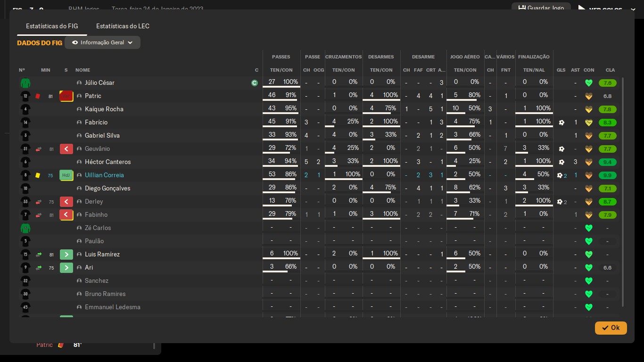Image resolution: width=644 pixels, height=362 pixels.
Task: Click Júlio César's green condition heart
Action: [588, 83]
